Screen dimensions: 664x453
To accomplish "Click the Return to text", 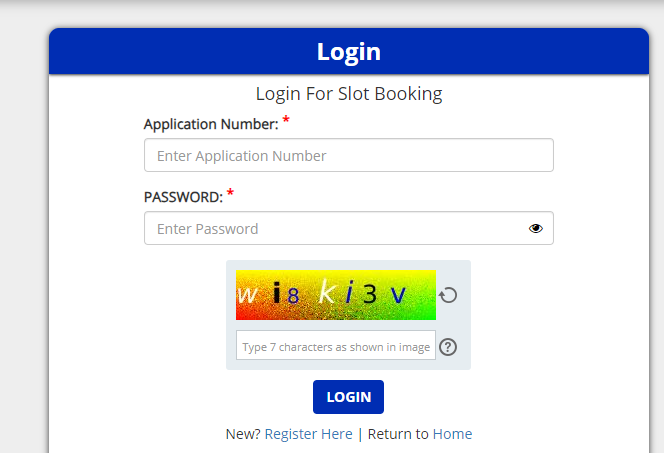I will click(398, 434).
